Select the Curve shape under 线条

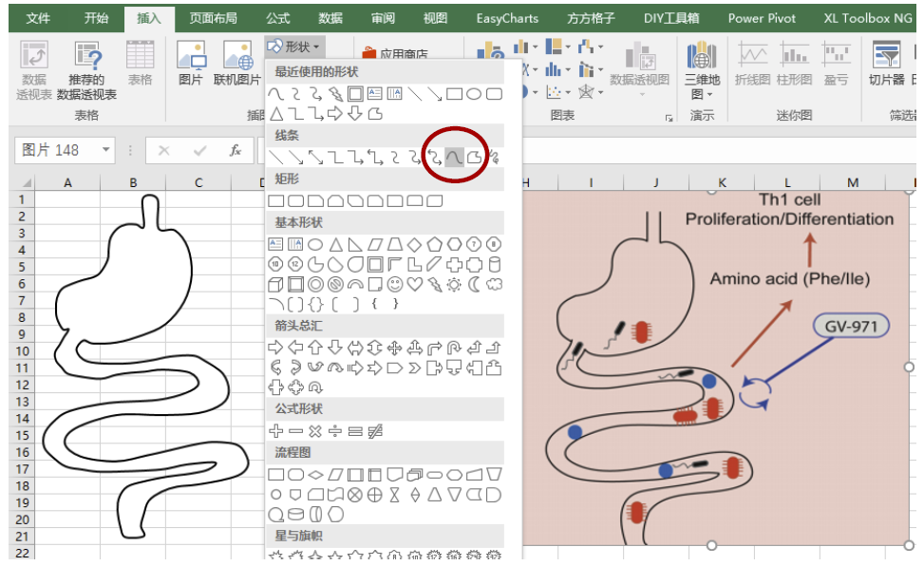454,158
